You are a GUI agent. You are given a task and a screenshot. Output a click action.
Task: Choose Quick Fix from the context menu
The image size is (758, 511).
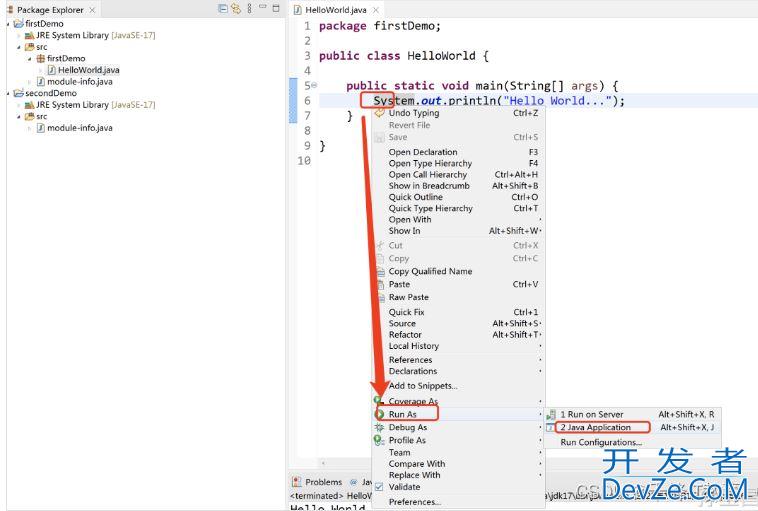point(458,312)
